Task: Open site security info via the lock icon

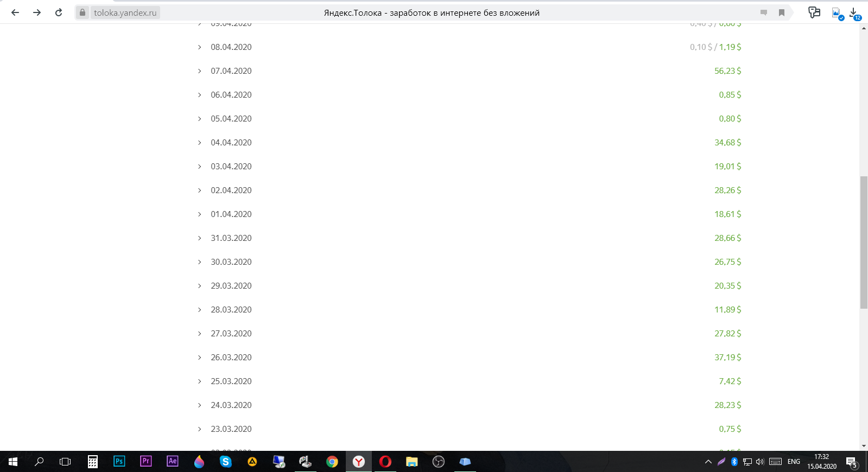Action: [x=83, y=12]
